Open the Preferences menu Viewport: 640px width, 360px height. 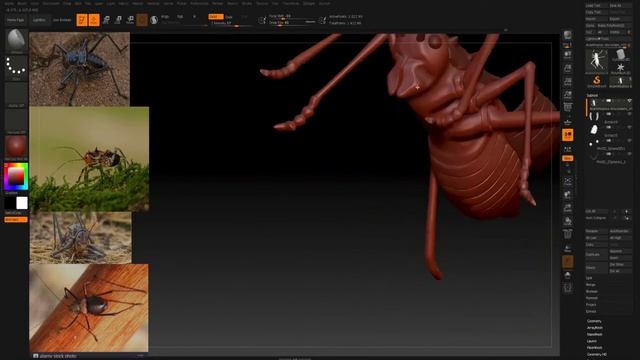pyautogui.click(x=199, y=3)
